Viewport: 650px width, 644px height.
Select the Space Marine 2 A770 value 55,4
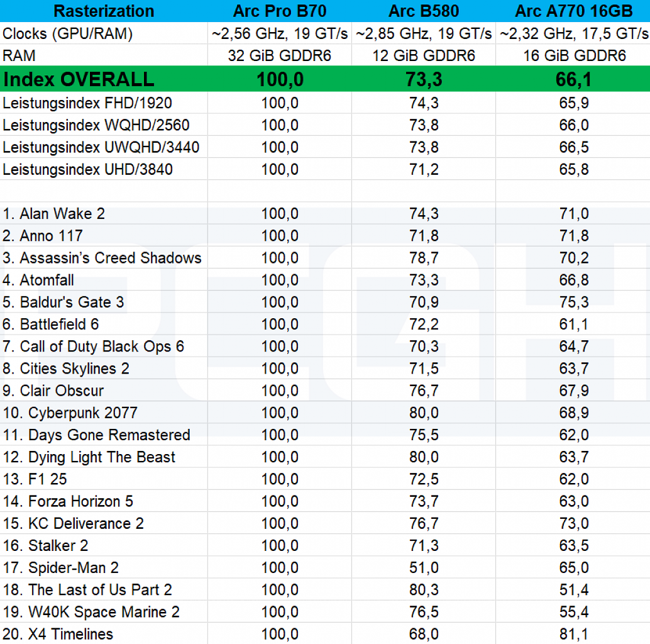pos(574,612)
